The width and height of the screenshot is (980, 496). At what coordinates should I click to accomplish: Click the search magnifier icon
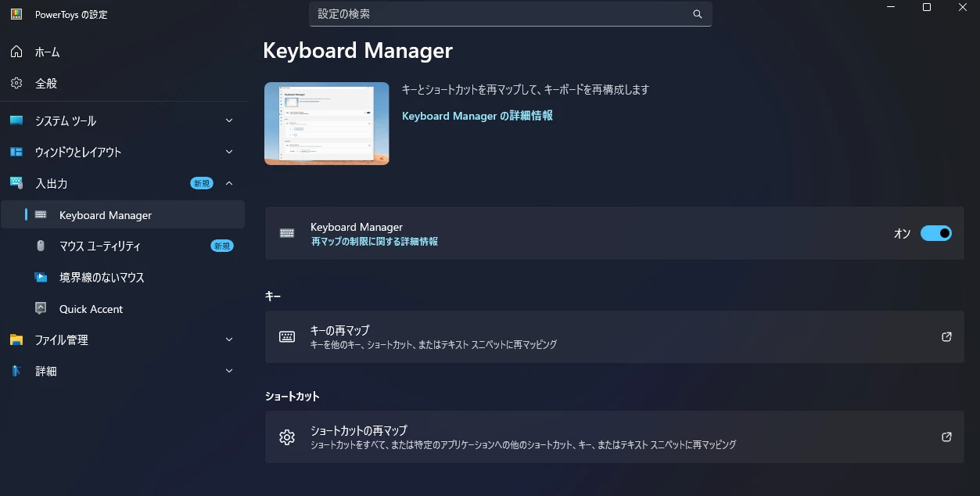pyautogui.click(x=697, y=14)
